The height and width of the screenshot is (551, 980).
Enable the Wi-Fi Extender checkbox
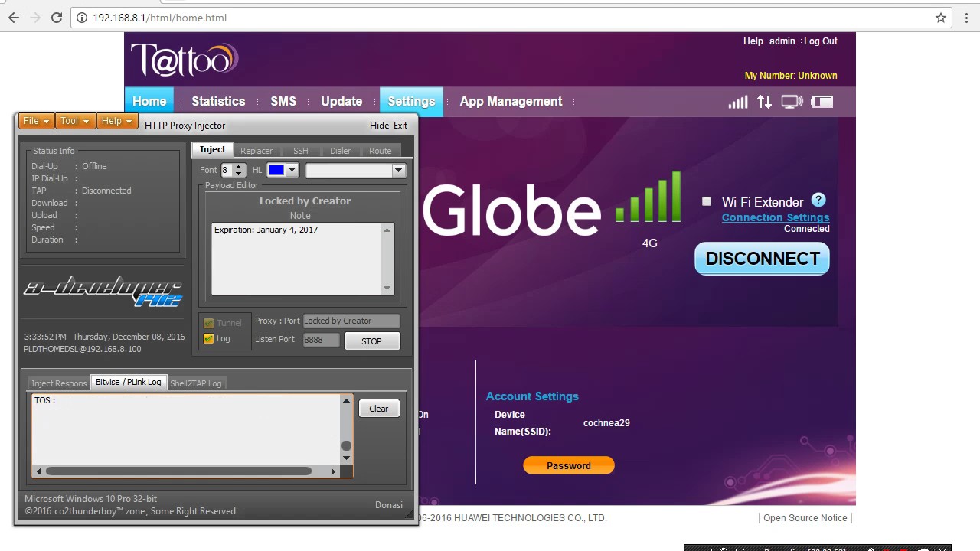tap(707, 201)
